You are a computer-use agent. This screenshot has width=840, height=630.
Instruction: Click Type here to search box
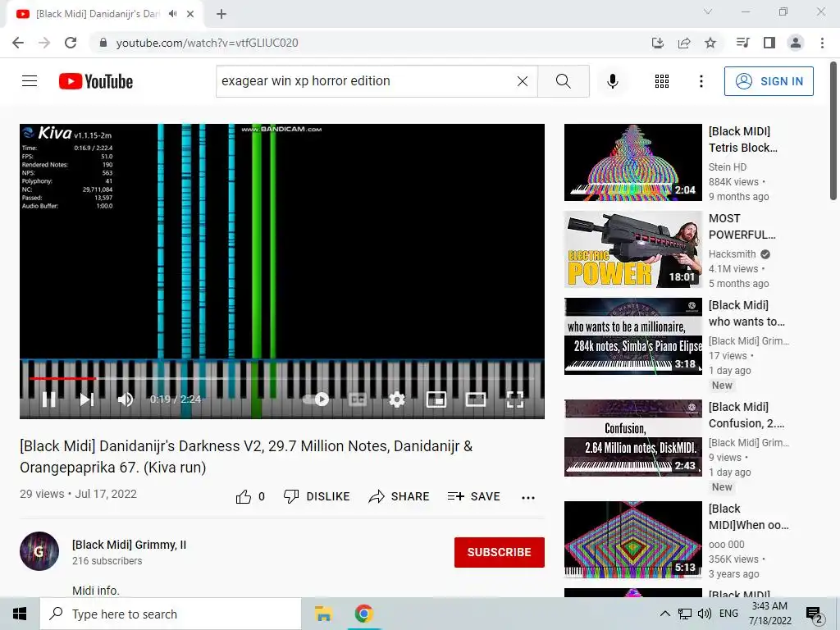(x=171, y=614)
